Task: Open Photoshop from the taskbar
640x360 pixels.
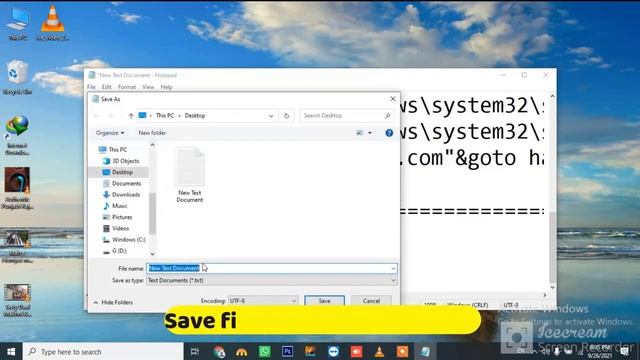Action: pos(287,351)
